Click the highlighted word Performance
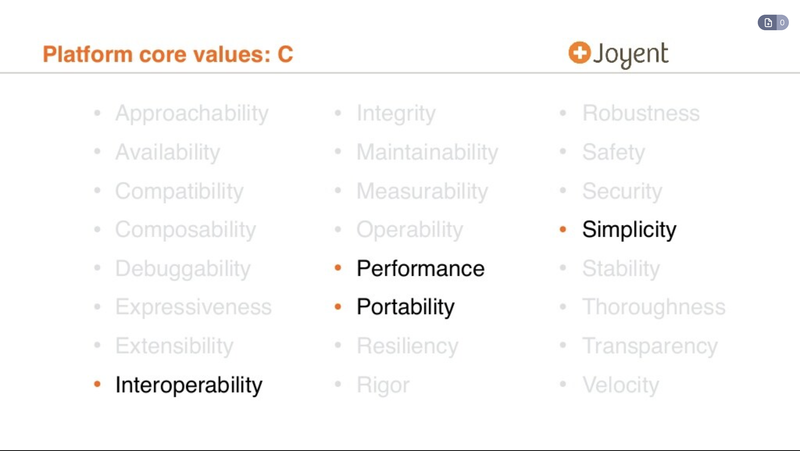The height and width of the screenshot is (451, 800). [x=420, y=268]
